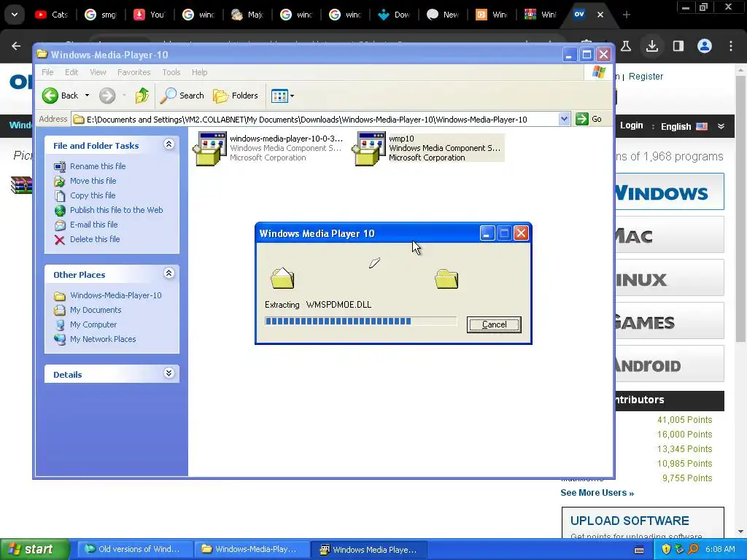The image size is (747, 560).
Task: Click the destination folder icon in extraction dialog
Action: pos(446,279)
